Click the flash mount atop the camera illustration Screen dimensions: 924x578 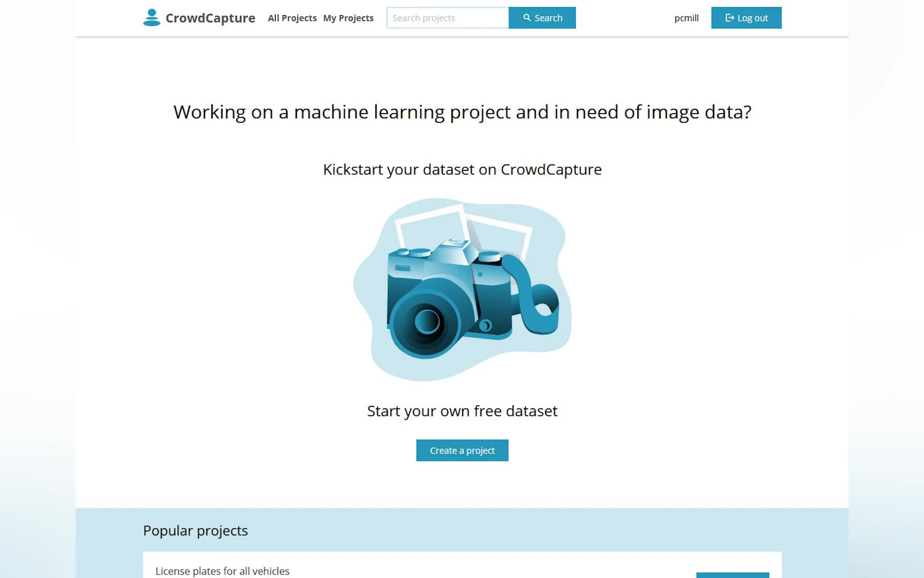pos(456,243)
